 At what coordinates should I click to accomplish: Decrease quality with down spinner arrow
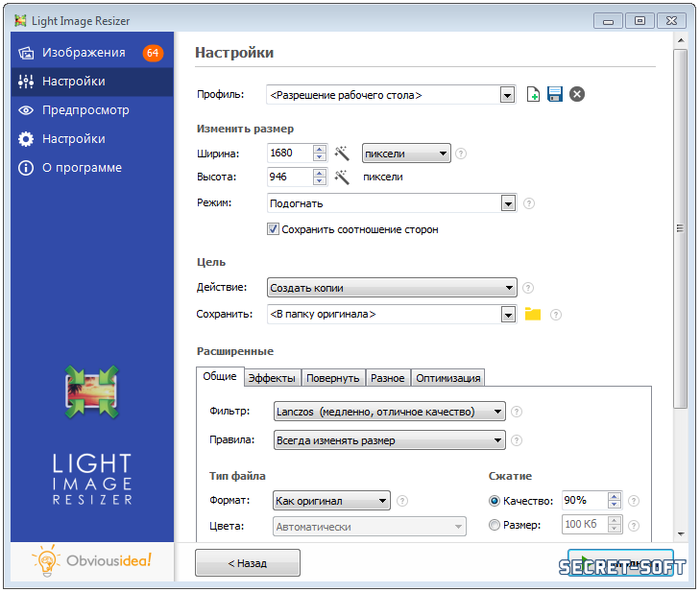coord(615,504)
